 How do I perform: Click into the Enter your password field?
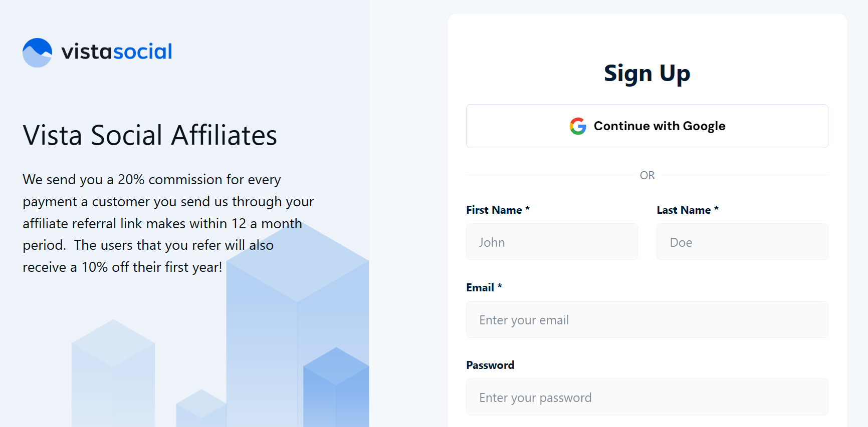tap(647, 397)
